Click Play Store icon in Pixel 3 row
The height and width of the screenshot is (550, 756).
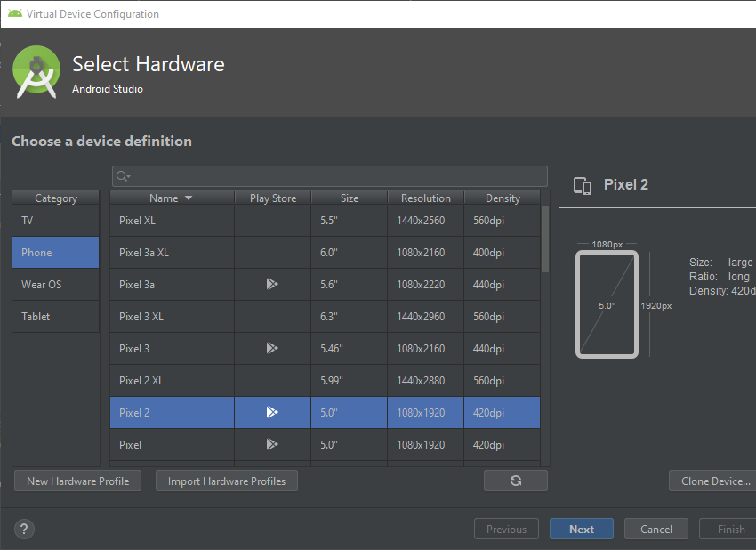[272, 348]
